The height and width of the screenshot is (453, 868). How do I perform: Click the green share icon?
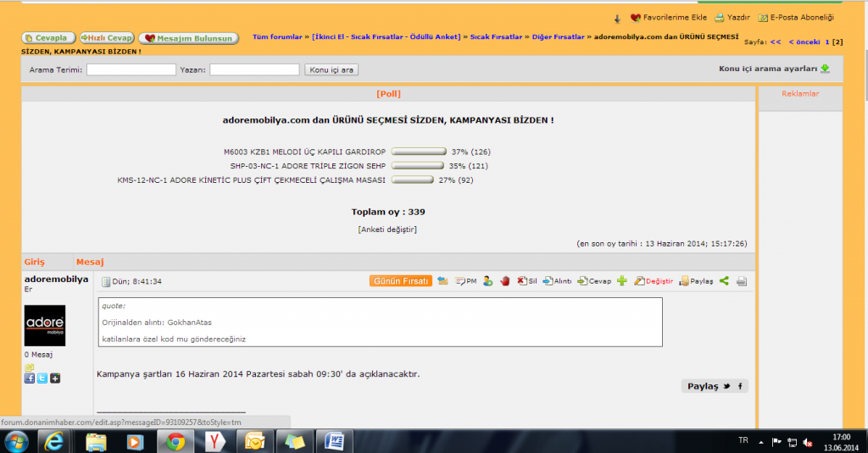tap(724, 281)
